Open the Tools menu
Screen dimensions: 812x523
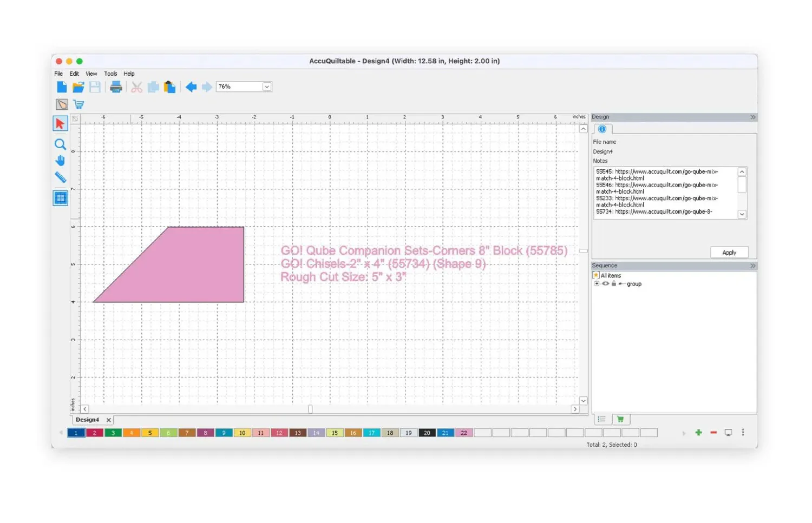pyautogui.click(x=110, y=74)
